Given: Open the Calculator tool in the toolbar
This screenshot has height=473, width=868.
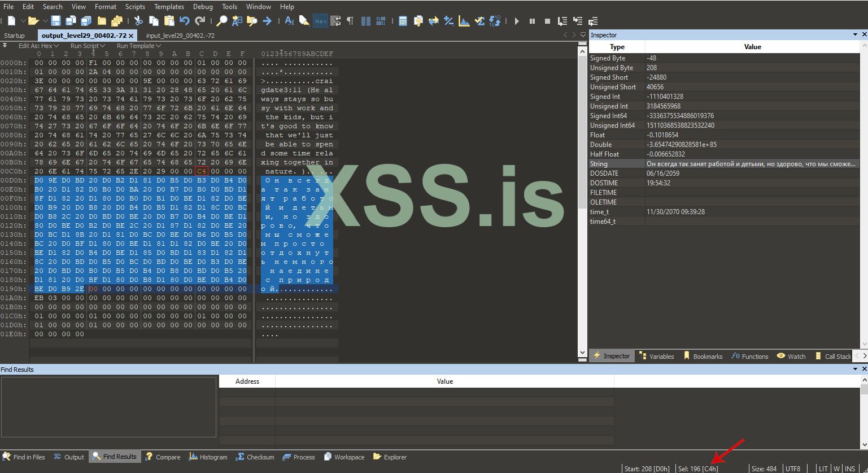Looking at the screenshot, I should pyautogui.click(x=403, y=21).
